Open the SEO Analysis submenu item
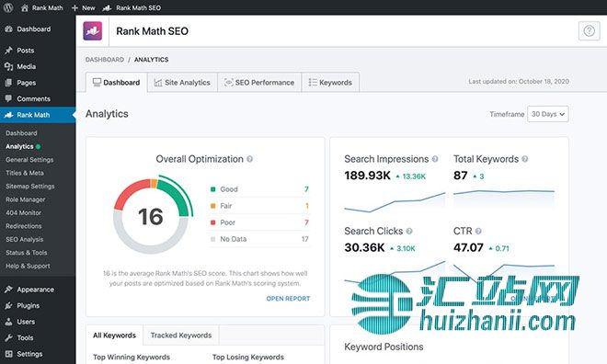Image resolution: width=607 pixels, height=364 pixels. pyautogui.click(x=25, y=239)
